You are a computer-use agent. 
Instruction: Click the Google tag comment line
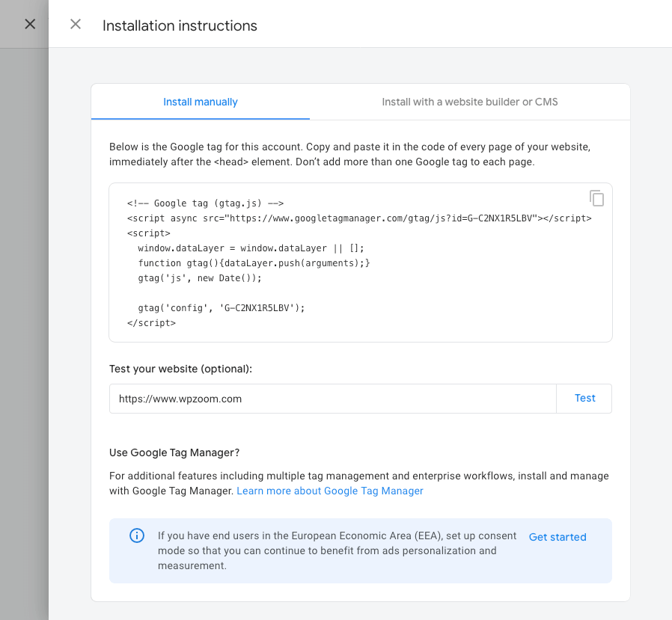coord(205,203)
